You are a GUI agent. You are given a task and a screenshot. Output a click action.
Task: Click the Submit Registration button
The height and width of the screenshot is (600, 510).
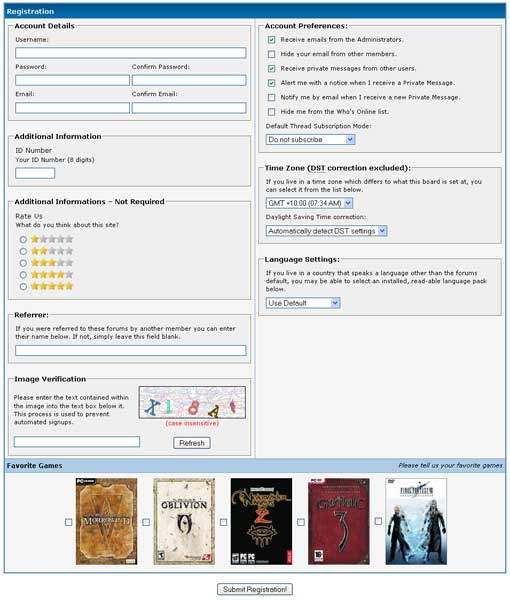(255, 589)
